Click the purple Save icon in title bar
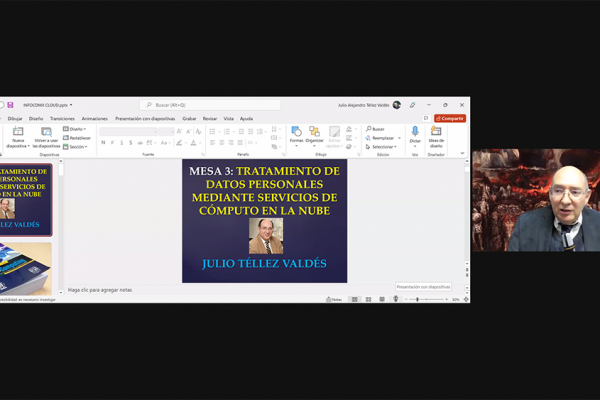Viewport: 600px width, 400px height. tap(10, 105)
